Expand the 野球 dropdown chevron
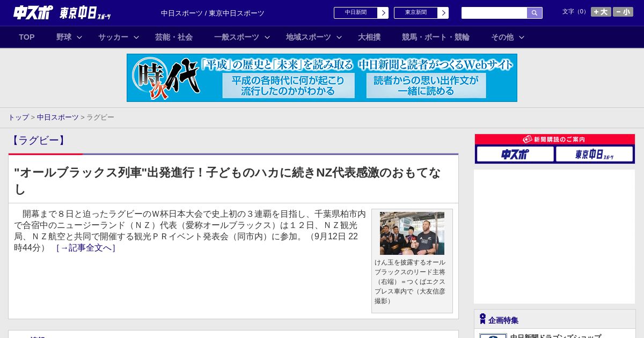 coord(79,38)
